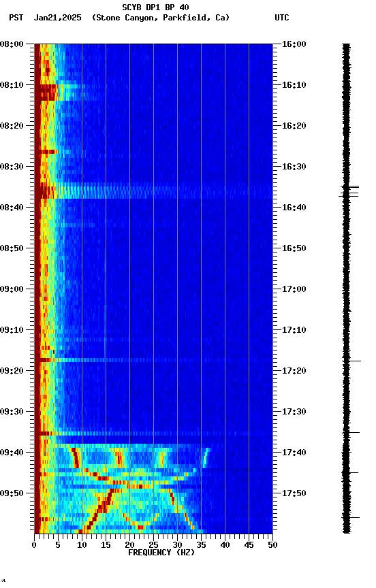Click the seismogram spike near 17:17 UTC
The image size is (376, 588).
click(352, 361)
